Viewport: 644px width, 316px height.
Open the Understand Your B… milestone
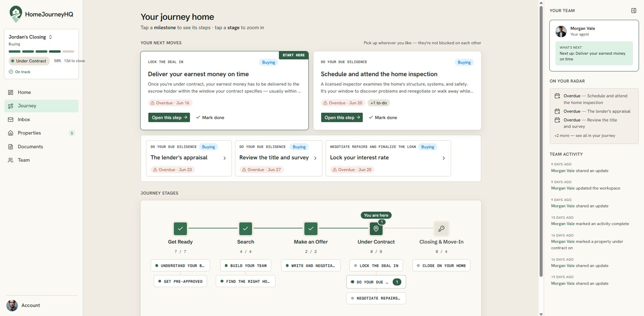(180, 266)
